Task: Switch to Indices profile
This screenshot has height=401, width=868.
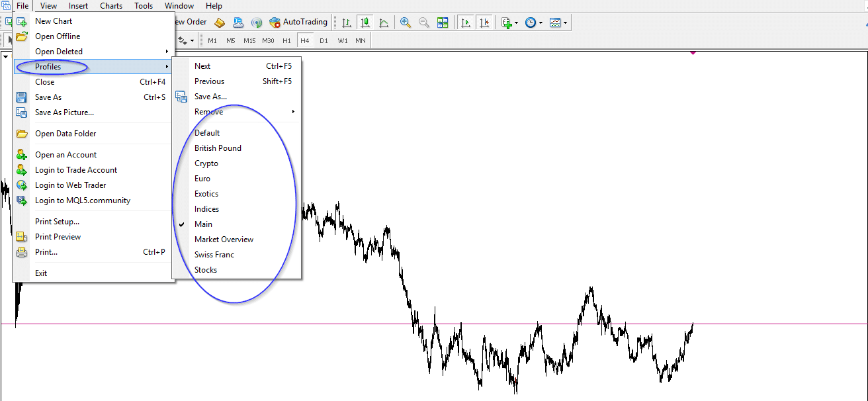Action: (236, 209)
